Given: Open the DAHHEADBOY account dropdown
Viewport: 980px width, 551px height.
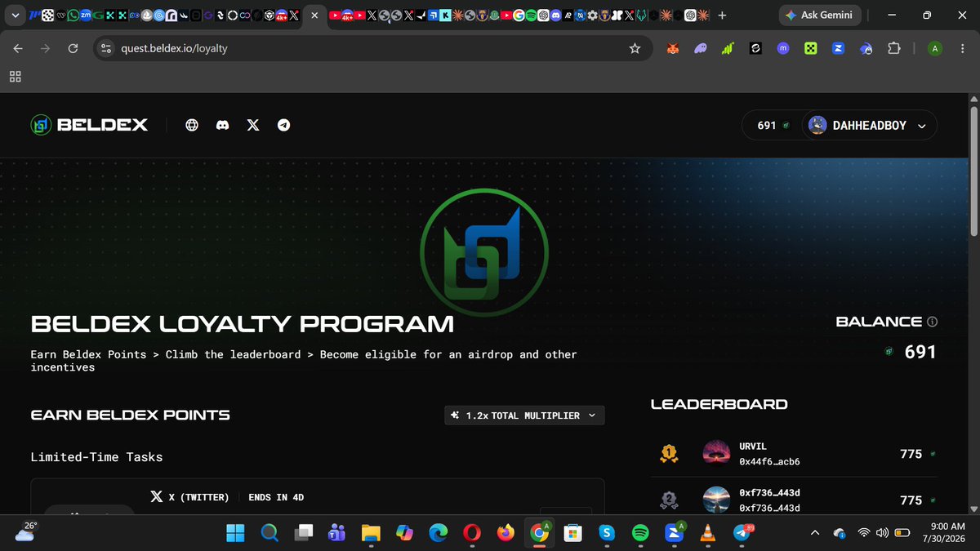Looking at the screenshot, I should tap(869, 126).
